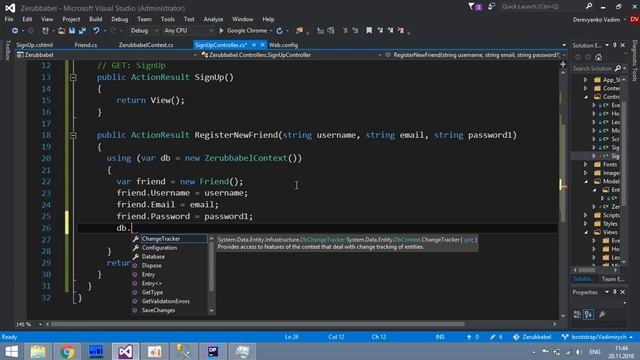This screenshot has height=360, width=640.
Task: Click the Refresh browser icon
Action: tap(280, 31)
